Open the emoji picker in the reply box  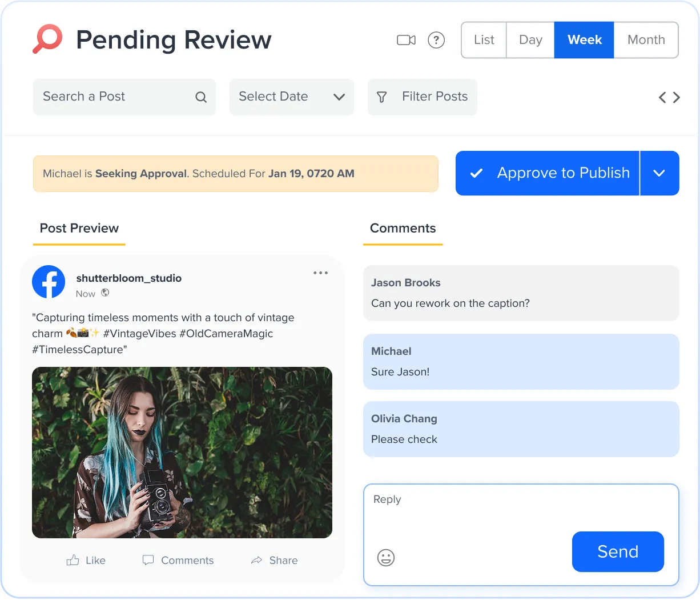pyautogui.click(x=385, y=558)
